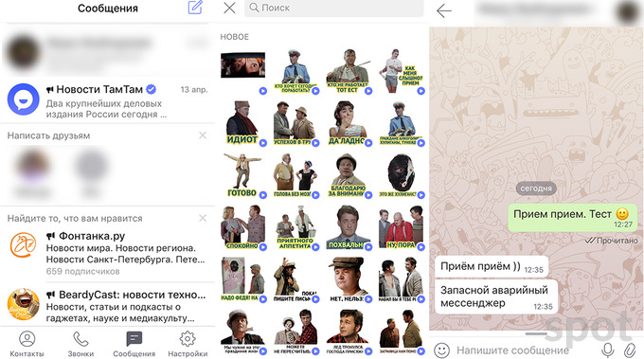Screen dimensions: 644x359
Task: Select the Сообщения tab icon
Action: [134, 339]
